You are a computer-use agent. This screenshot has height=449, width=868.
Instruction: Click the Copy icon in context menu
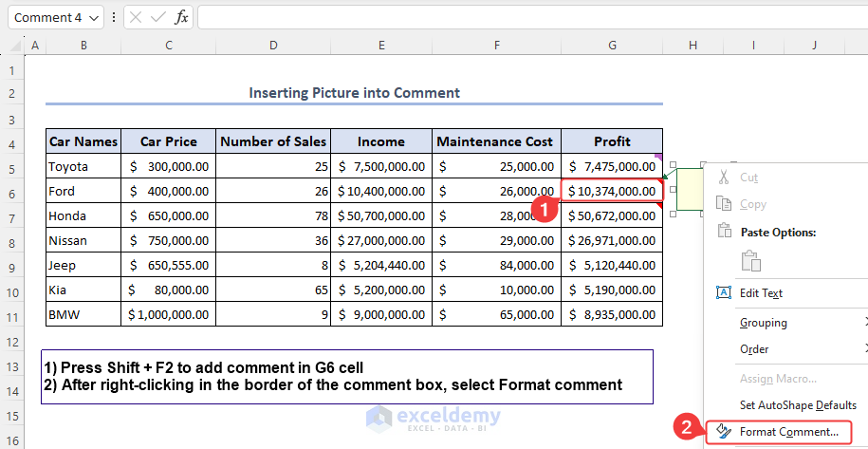tap(724, 204)
